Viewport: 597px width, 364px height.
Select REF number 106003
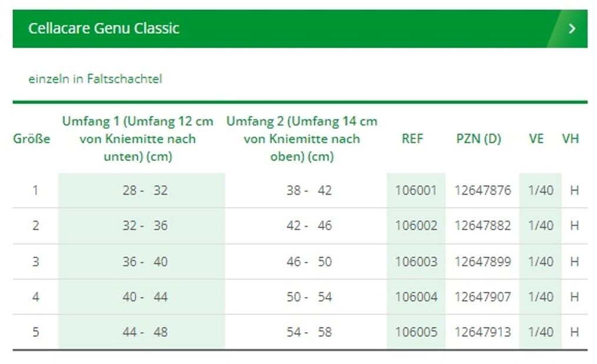[x=416, y=262]
